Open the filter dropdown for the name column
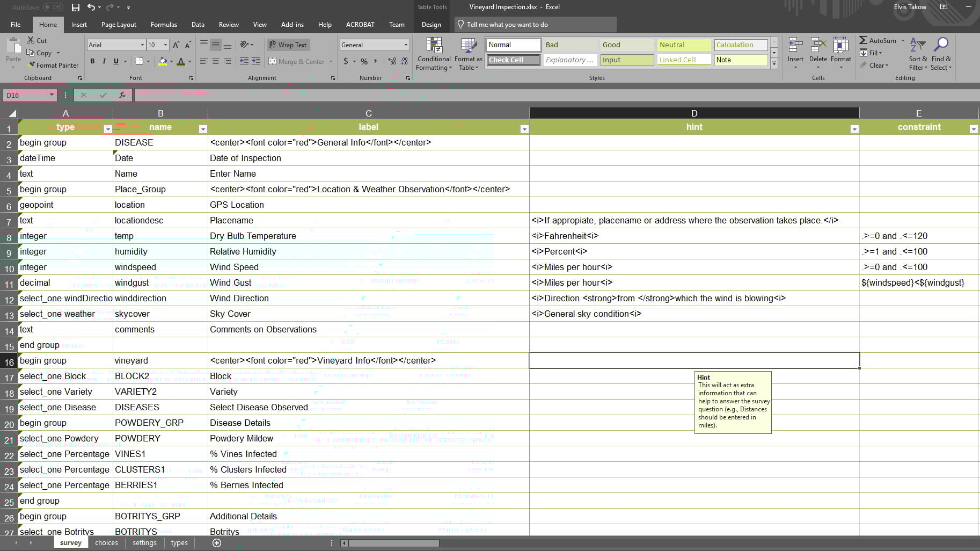Screen dimensions: 980x551 click(x=203, y=129)
